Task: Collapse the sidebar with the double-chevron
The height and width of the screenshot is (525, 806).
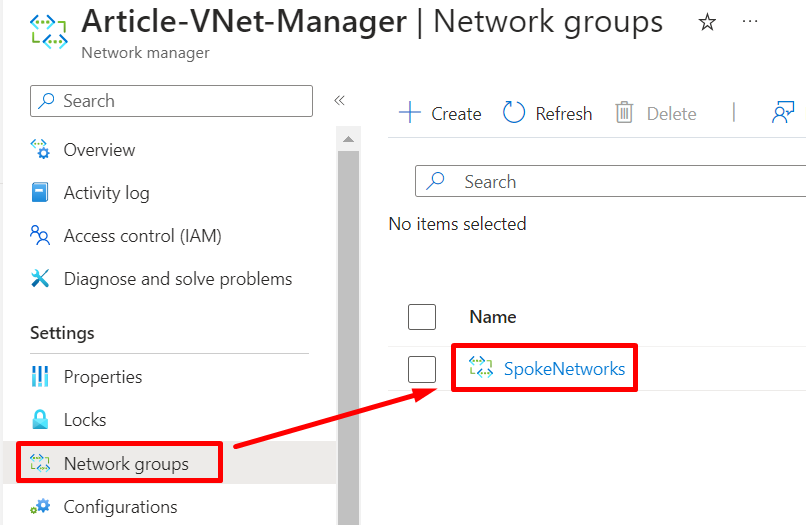Action: pos(339,100)
